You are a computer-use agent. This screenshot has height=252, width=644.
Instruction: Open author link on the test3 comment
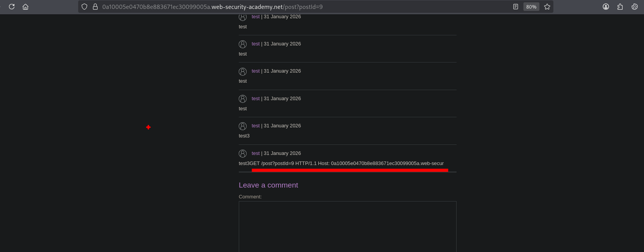pos(255,126)
